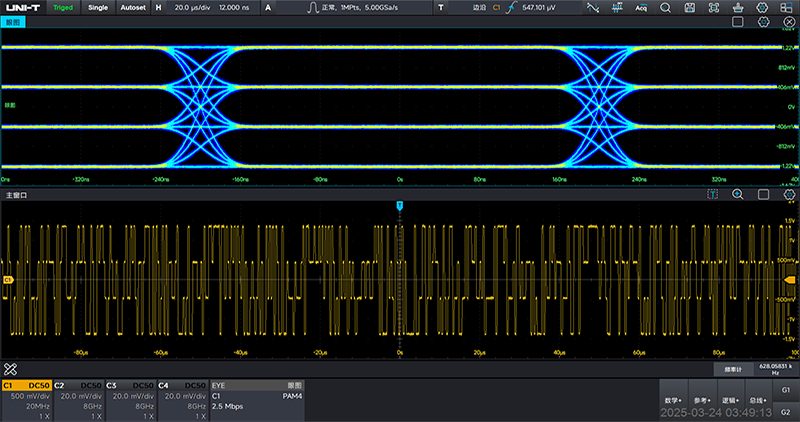Image resolution: width=800 pixels, height=422 pixels.
Task: Click the magnifier search icon in top toolbar
Action: pos(665,8)
